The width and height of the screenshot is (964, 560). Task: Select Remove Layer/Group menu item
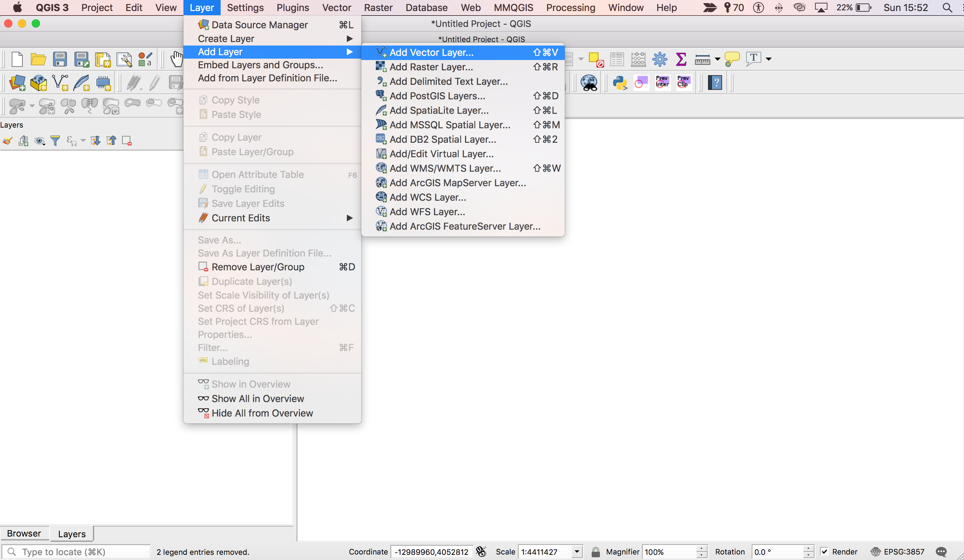click(258, 267)
